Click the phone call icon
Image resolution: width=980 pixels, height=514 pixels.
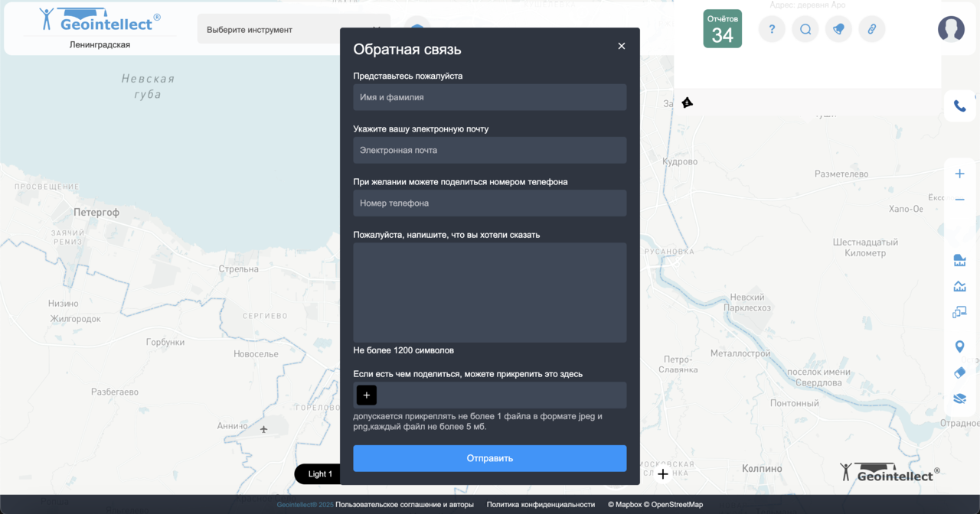(x=959, y=106)
